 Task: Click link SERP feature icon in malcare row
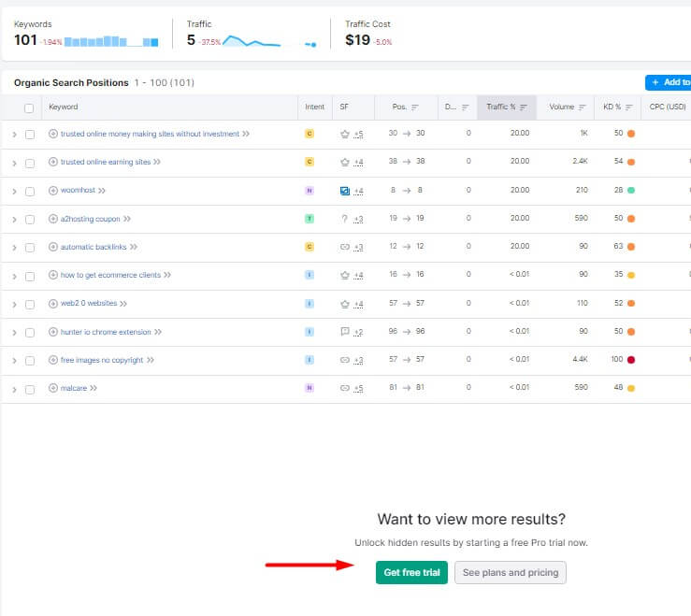click(x=345, y=388)
